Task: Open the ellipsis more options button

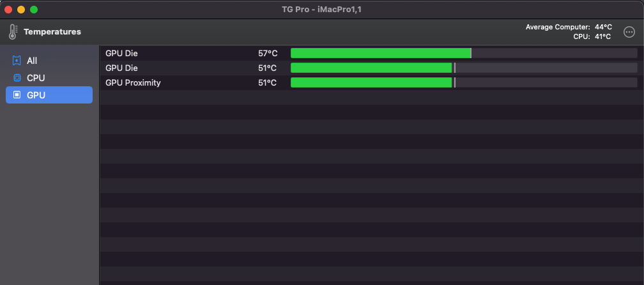Action: tap(629, 31)
